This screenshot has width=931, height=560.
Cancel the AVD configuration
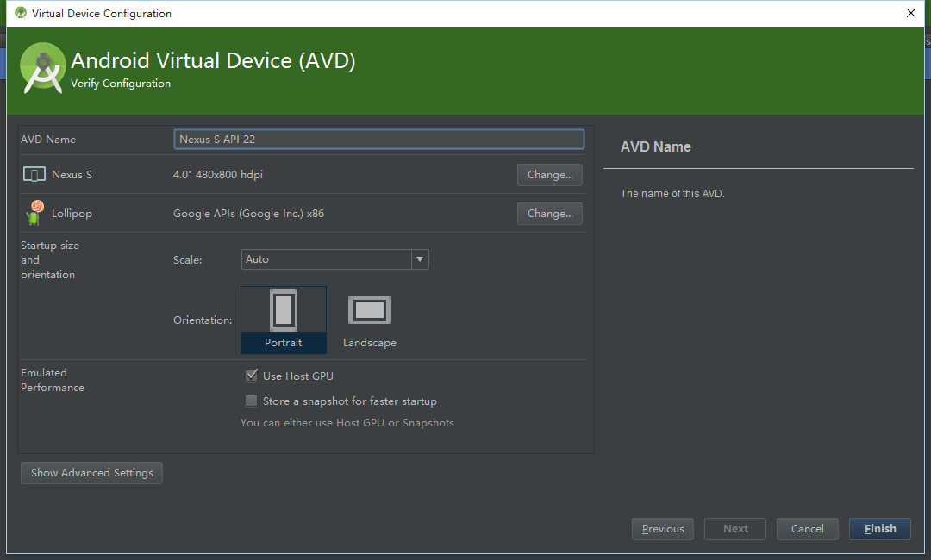coord(808,529)
